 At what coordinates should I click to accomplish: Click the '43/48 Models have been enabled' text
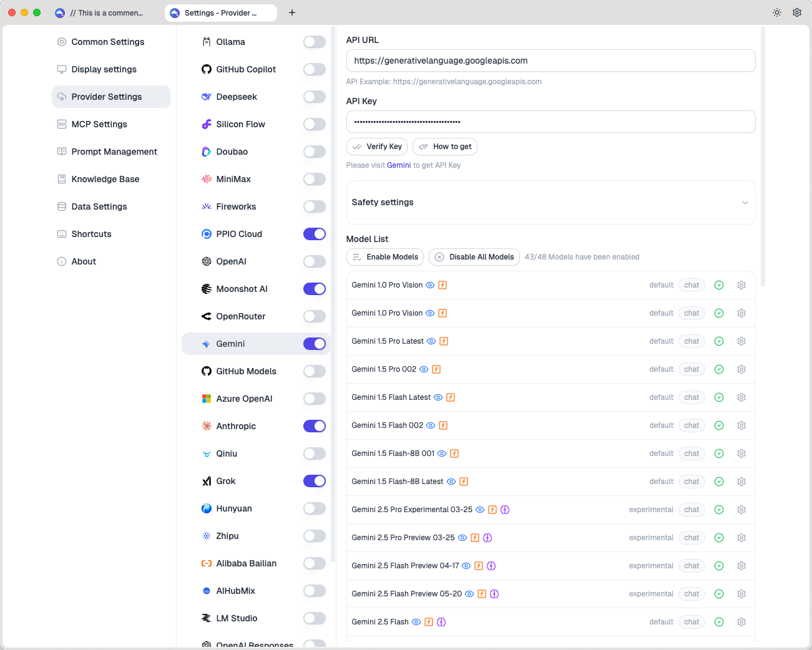click(x=582, y=257)
